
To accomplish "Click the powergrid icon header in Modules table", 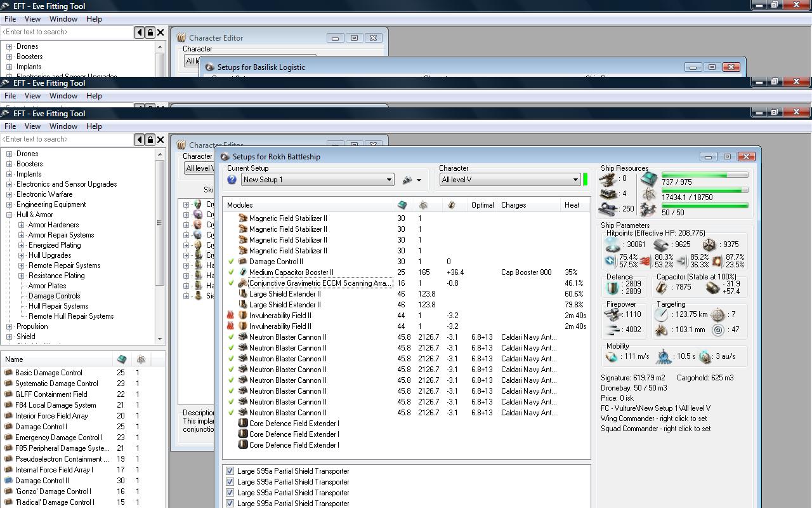I will pyautogui.click(x=422, y=205).
